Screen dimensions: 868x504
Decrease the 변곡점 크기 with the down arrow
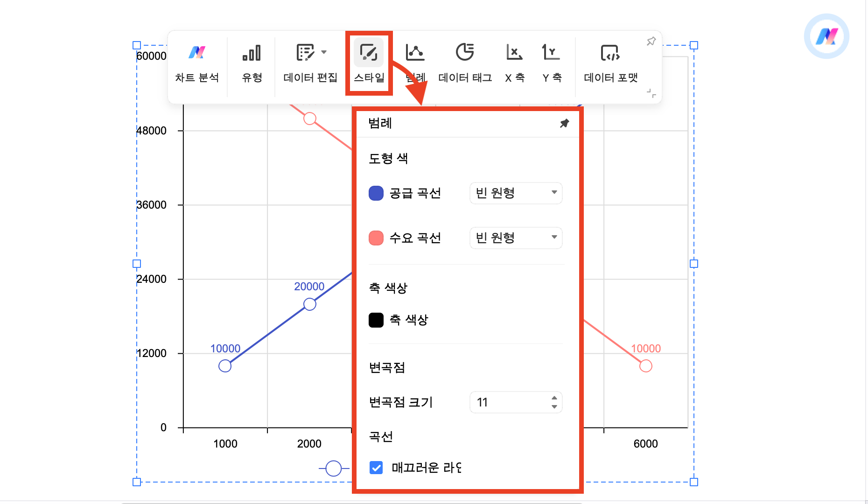[x=554, y=406]
